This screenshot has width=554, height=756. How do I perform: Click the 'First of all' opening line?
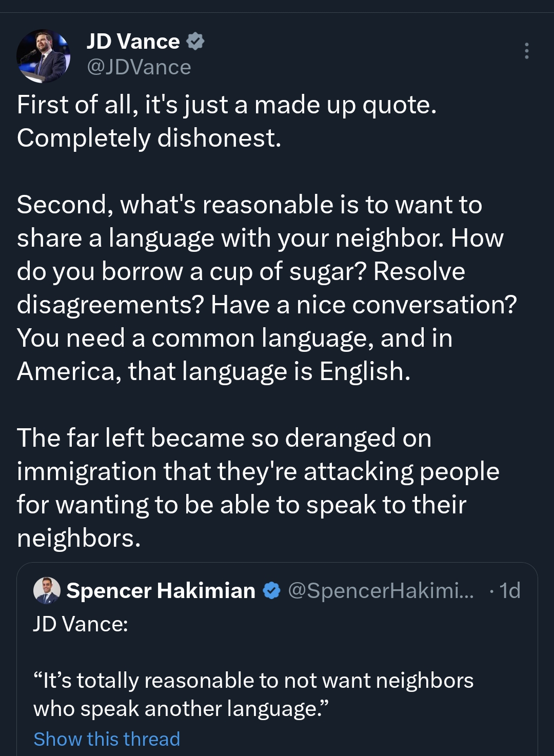(226, 105)
